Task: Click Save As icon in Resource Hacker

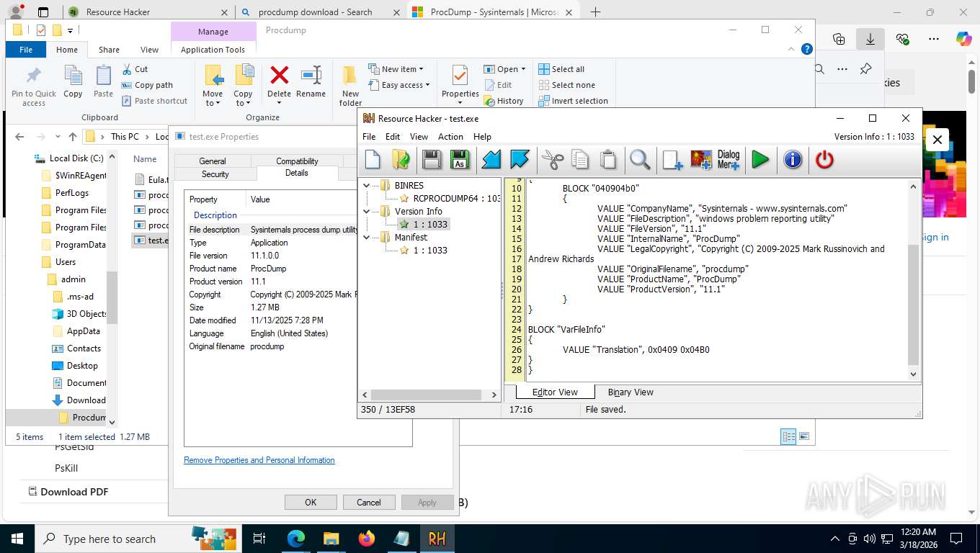Action: pos(460,160)
